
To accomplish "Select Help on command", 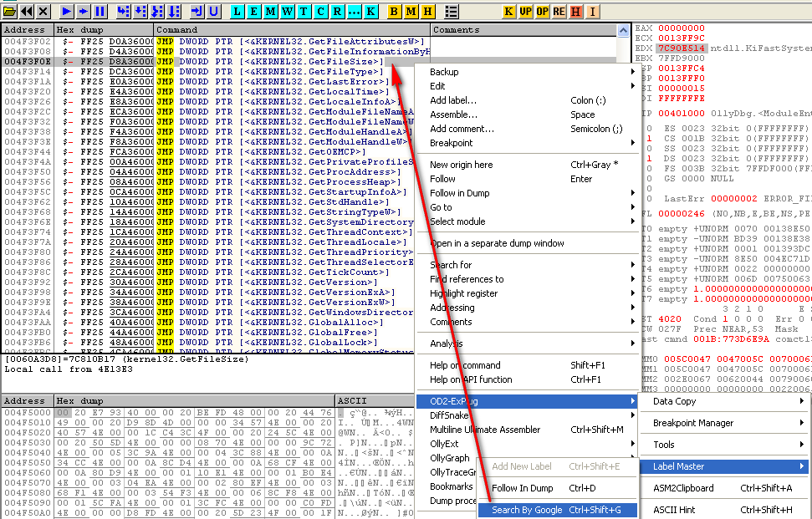I will coord(527,364).
